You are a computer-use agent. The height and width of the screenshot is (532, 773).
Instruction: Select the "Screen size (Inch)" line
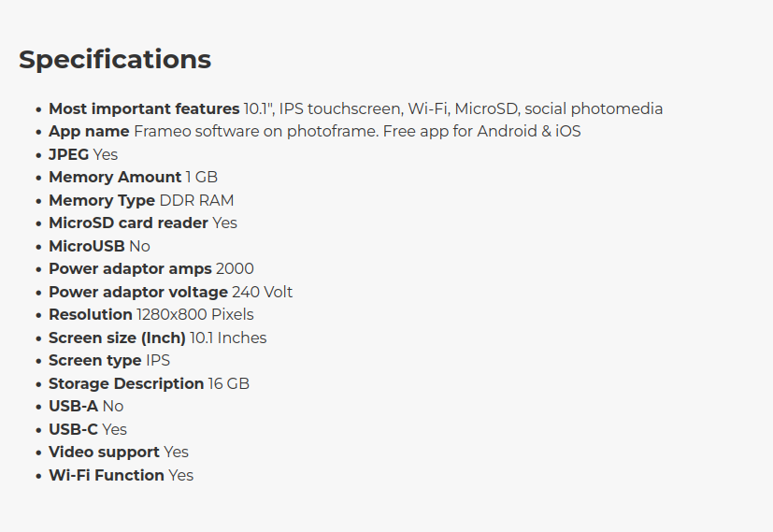click(157, 338)
